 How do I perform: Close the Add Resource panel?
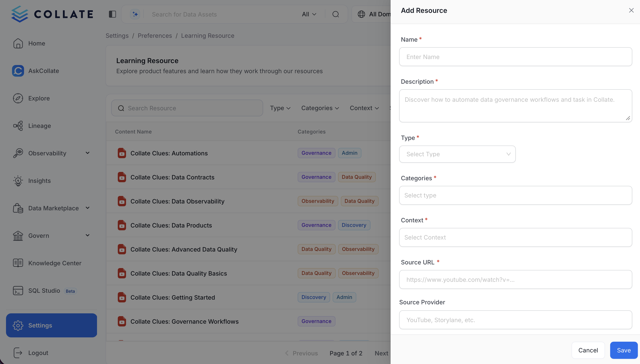pos(631,10)
